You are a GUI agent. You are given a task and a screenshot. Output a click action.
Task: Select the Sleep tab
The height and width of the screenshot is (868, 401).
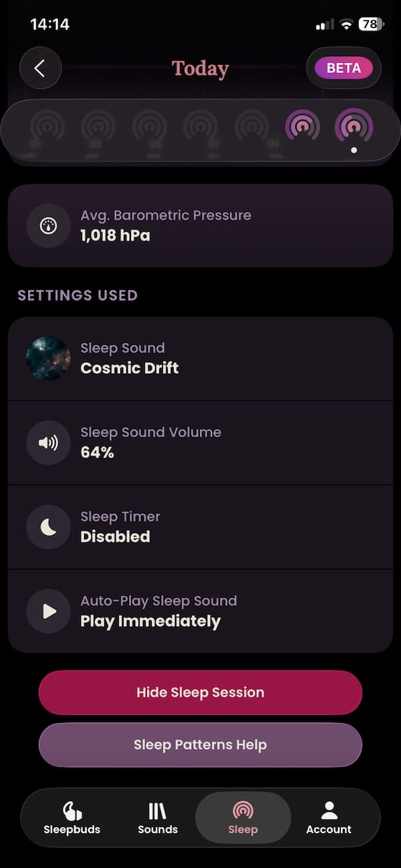pyautogui.click(x=243, y=818)
